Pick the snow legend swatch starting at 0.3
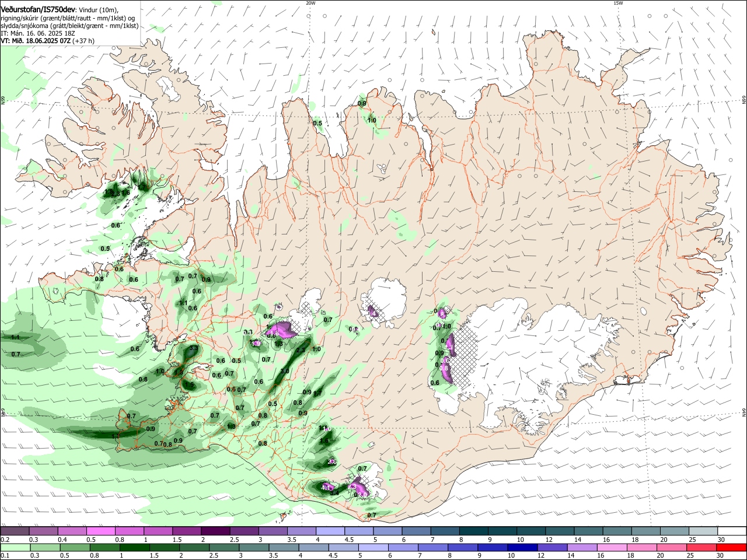This screenshot has height=560, width=747. tap(43, 531)
